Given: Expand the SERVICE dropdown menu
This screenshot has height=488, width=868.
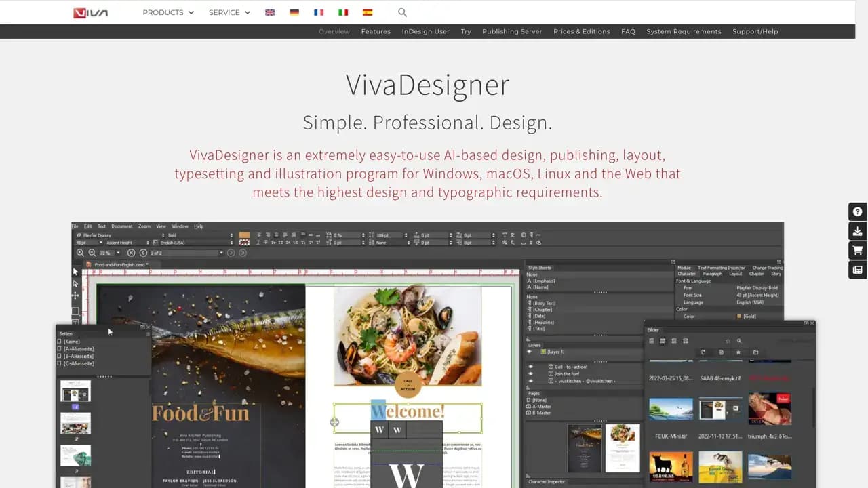Looking at the screenshot, I should [x=229, y=12].
